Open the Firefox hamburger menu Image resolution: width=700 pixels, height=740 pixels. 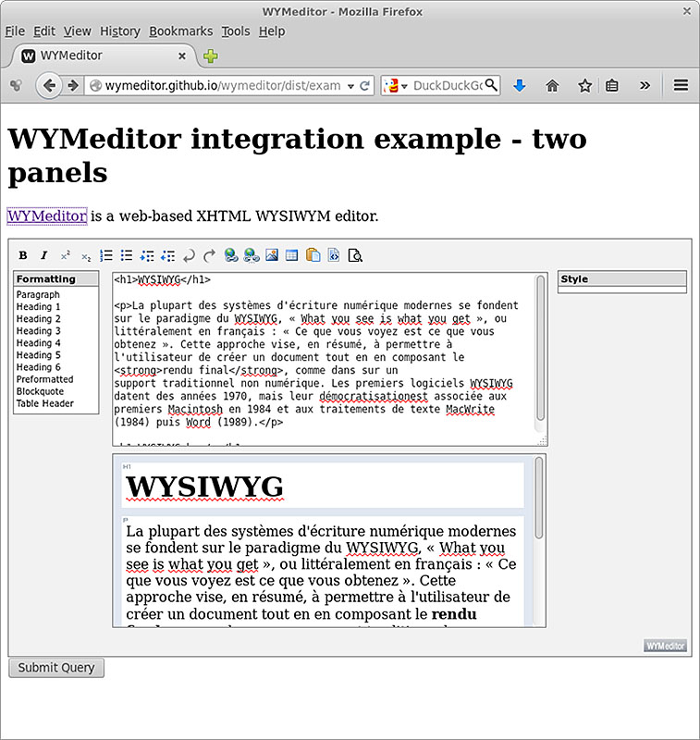(681, 85)
